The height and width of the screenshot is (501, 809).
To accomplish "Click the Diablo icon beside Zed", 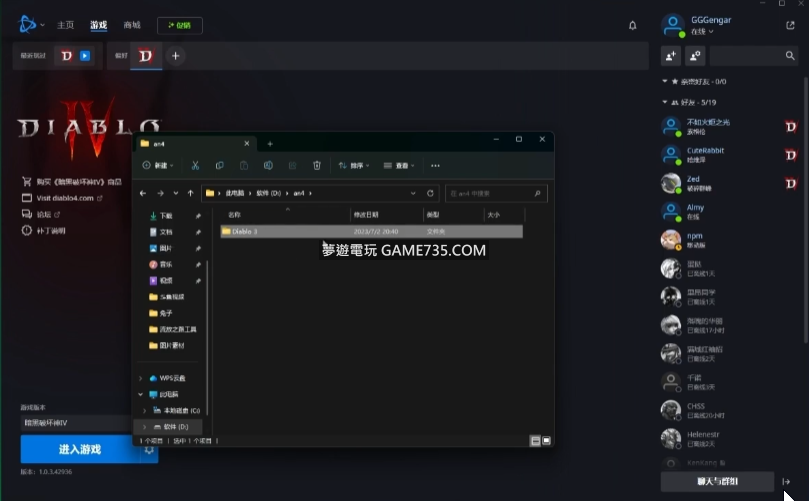I will (x=790, y=183).
